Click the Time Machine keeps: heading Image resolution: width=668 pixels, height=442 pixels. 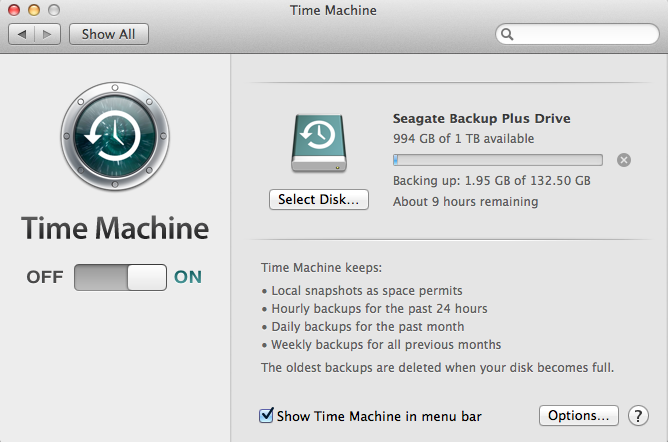click(x=322, y=267)
